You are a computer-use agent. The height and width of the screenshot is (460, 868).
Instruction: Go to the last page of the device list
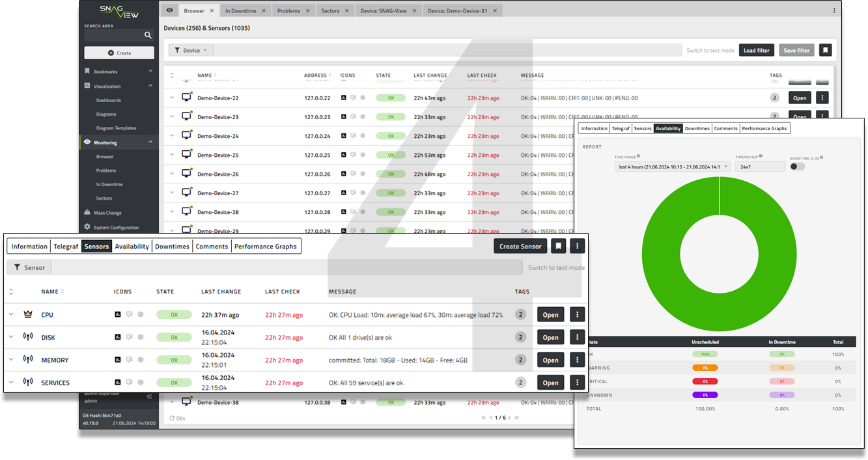[x=516, y=418]
